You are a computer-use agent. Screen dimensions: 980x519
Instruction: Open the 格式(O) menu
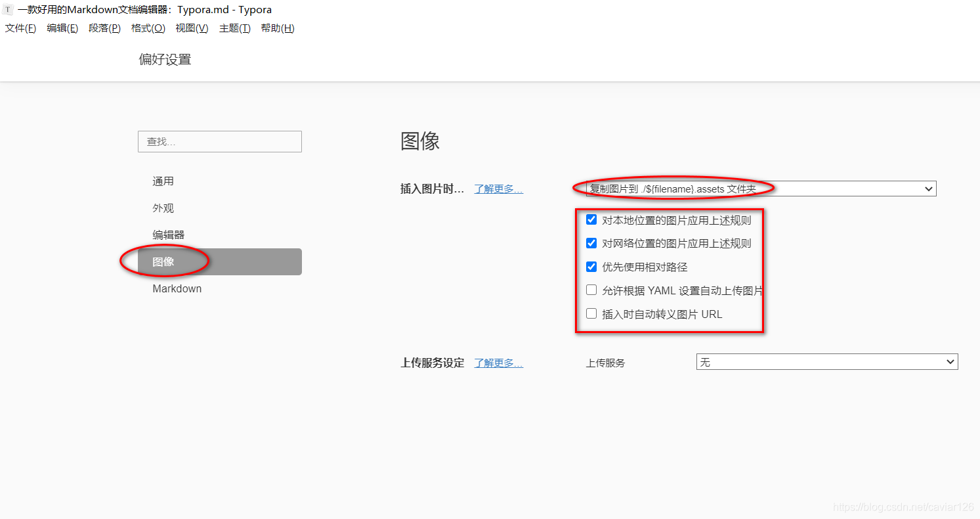148,28
